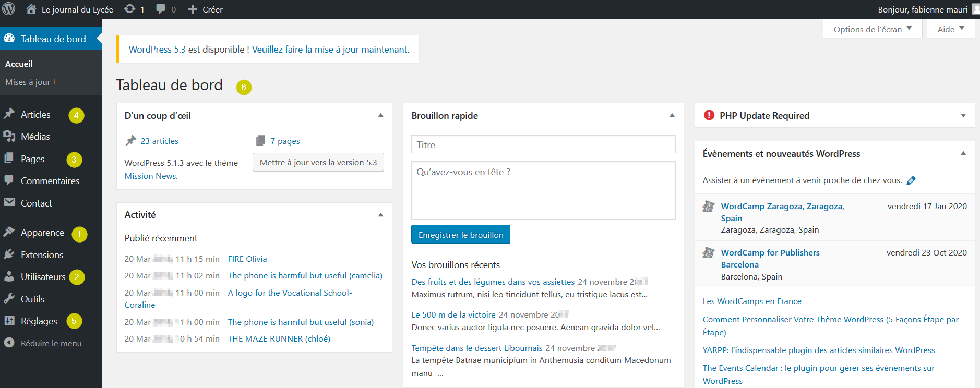980x388 pixels.
Task: Open the WordPress 5.3 link in the notice
Action: pos(157,49)
